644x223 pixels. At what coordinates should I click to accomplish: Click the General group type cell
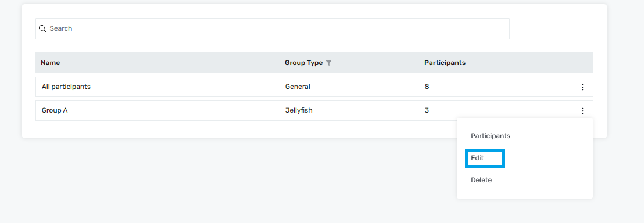[298, 87]
